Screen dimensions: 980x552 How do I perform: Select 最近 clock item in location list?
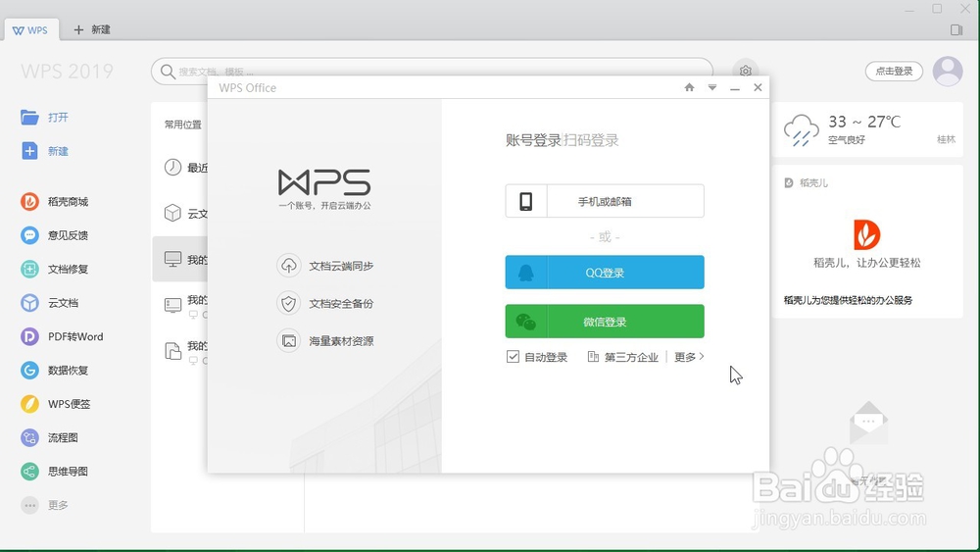180,168
